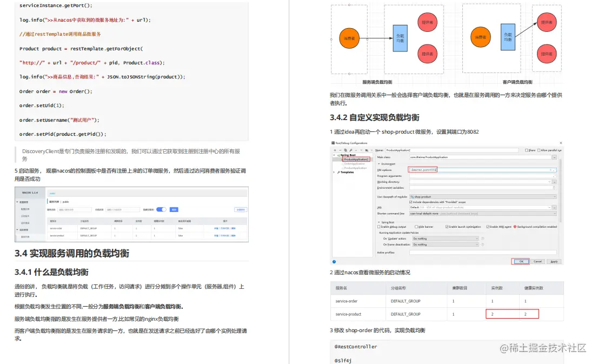Open Nacos 服务列表 sidebar item
597x364 pixels.
[25, 237]
